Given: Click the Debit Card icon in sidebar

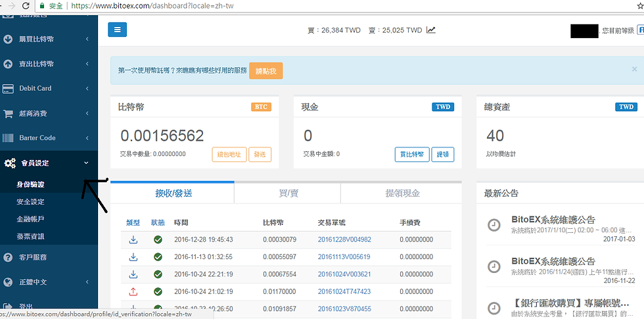Looking at the screenshot, I should 8,88.
